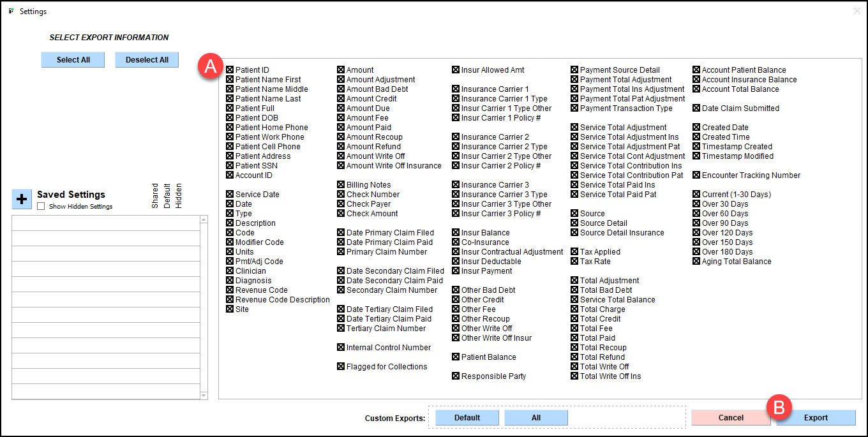Click the Export button
The width and height of the screenshot is (868, 437).
pyautogui.click(x=816, y=418)
